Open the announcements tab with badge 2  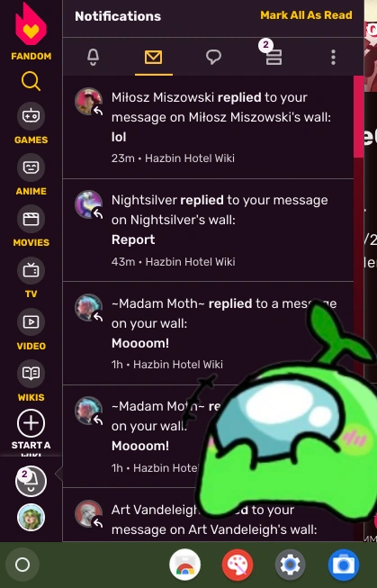[x=273, y=54]
